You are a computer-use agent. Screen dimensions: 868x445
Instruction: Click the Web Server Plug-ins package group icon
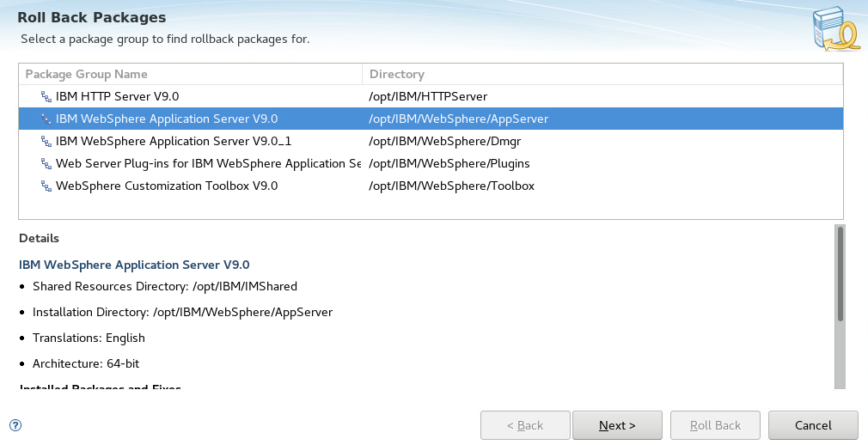46,164
